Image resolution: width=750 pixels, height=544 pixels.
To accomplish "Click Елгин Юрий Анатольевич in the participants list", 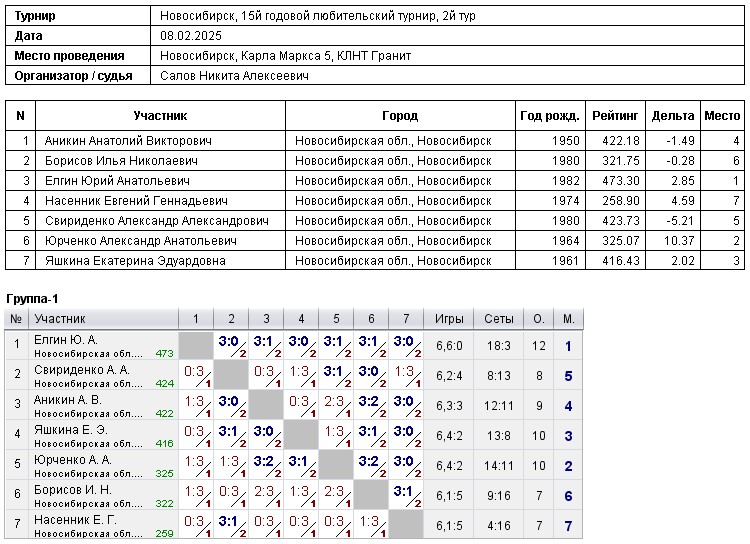I will coord(117,181).
